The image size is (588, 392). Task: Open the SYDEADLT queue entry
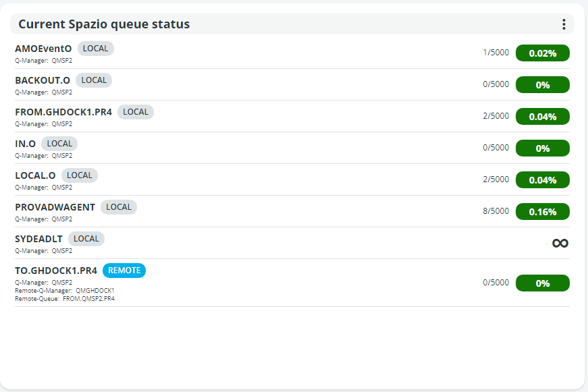(38, 239)
